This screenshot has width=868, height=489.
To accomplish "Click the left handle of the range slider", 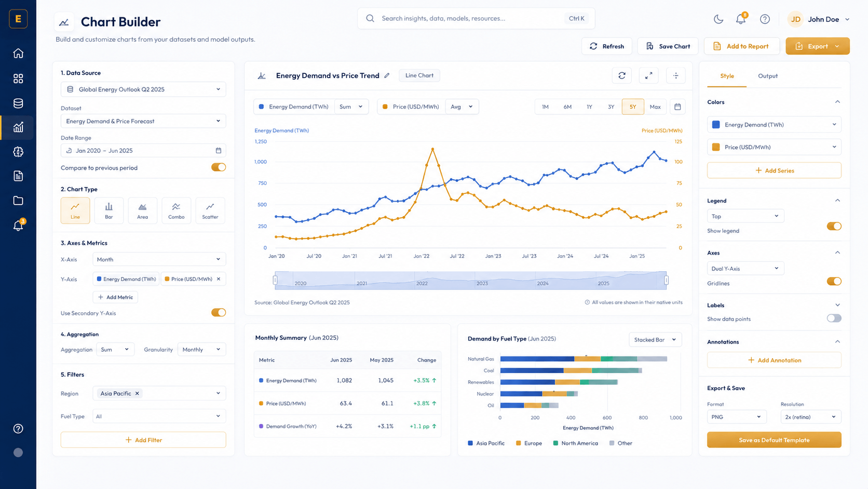I will pyautogui.click(x=275, y=280).
